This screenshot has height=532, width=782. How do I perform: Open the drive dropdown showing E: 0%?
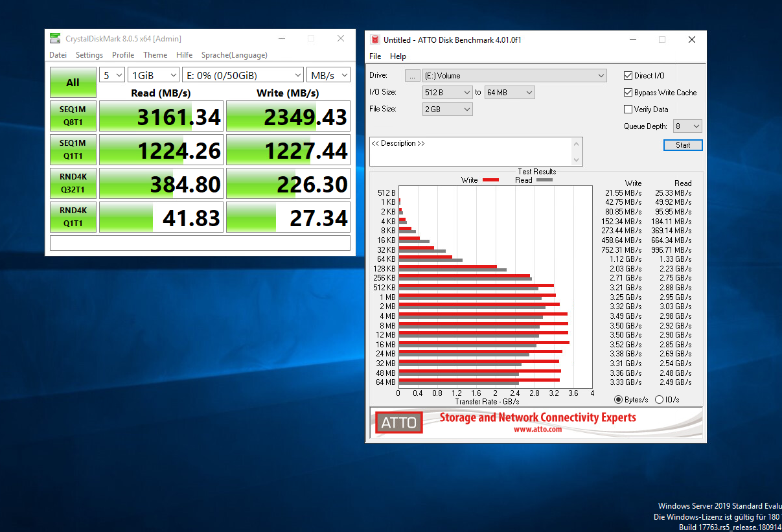(x=243, y=75)
